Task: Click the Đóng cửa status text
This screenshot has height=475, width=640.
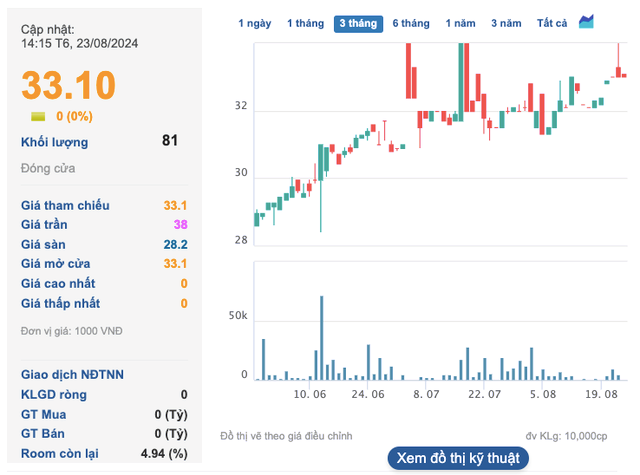Action: 48,169
